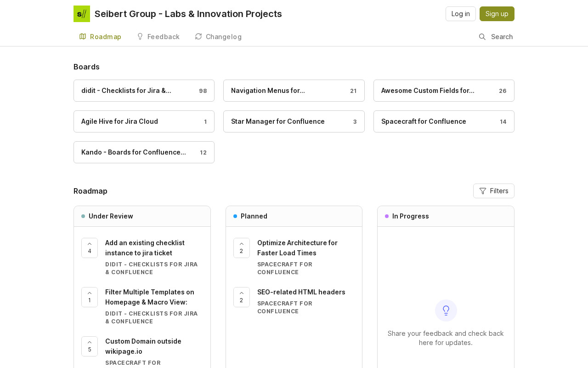The image size is (588, 368).
Task: Switch to the Changelog tab
Action: 218,37
